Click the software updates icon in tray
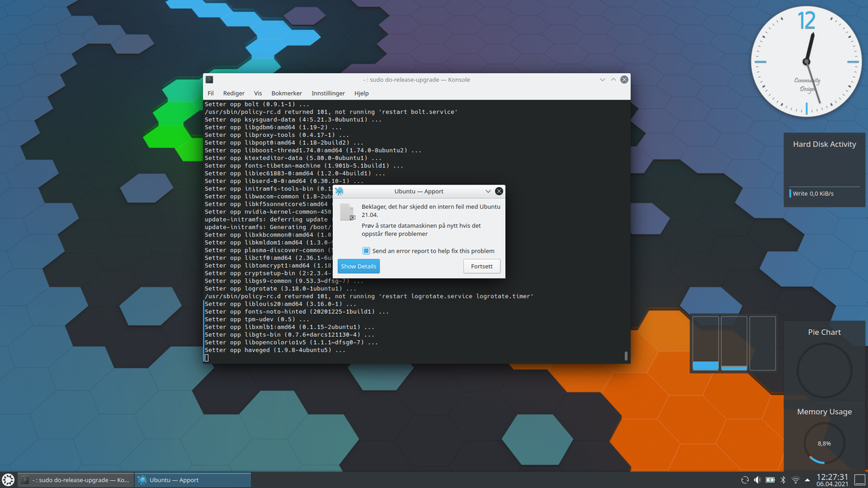Viewport: 868px width, 488px height. tap(745, 479)
